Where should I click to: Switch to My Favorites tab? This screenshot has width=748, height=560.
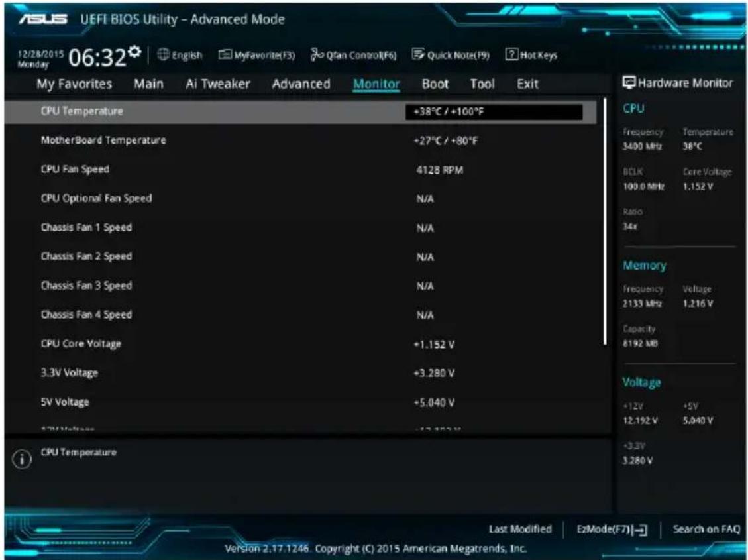(74, 84)
